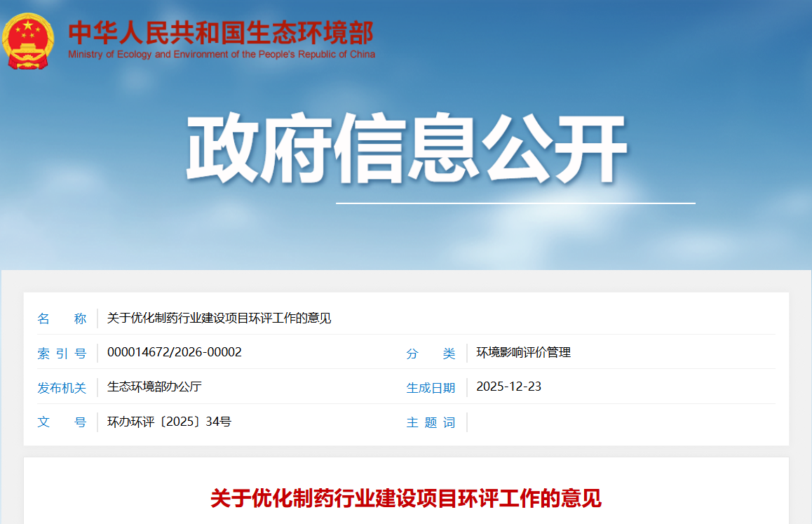The width and height of the screenshot is (812, 524).
Task: Select the 文号 field label
Action: [x=62, y=422]
